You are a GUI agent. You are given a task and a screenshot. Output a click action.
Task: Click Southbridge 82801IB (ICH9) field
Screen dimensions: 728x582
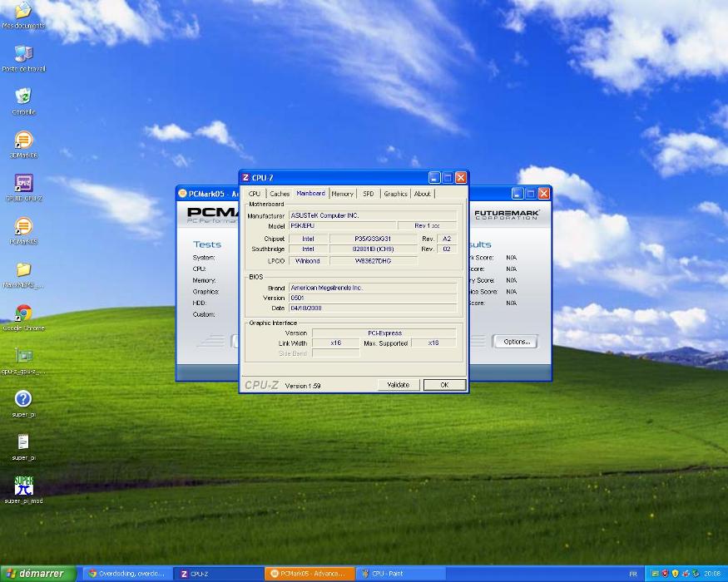tap(373, 249)
